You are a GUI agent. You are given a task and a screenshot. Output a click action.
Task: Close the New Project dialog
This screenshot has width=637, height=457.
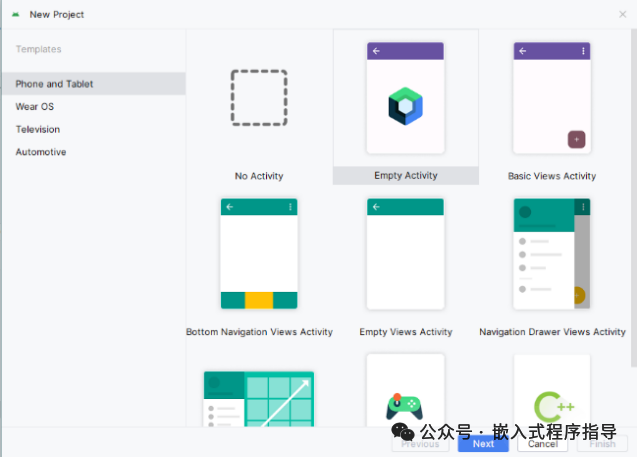[622, 15]
